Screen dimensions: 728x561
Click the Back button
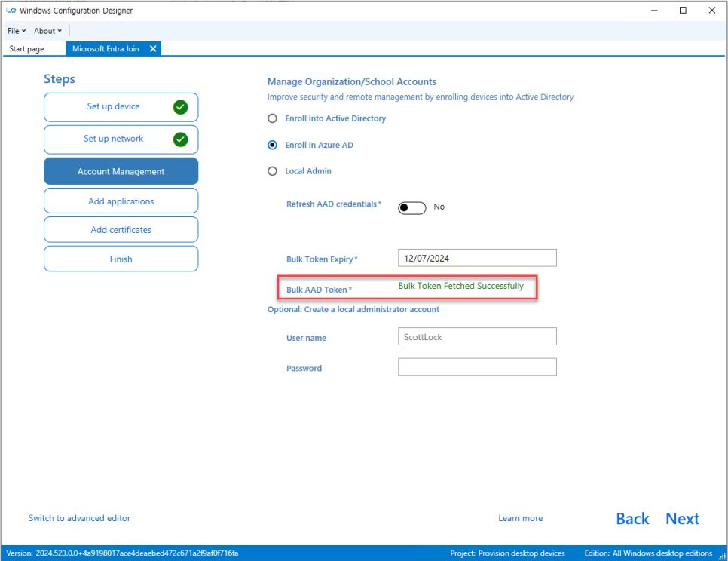632,518
